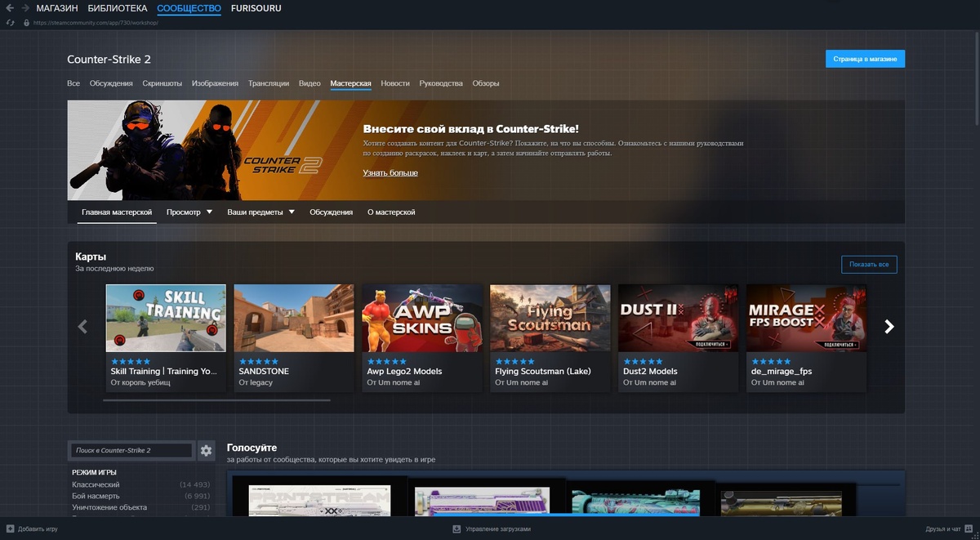Click the star rating of SANDSTONE

[x=258, y=361]
